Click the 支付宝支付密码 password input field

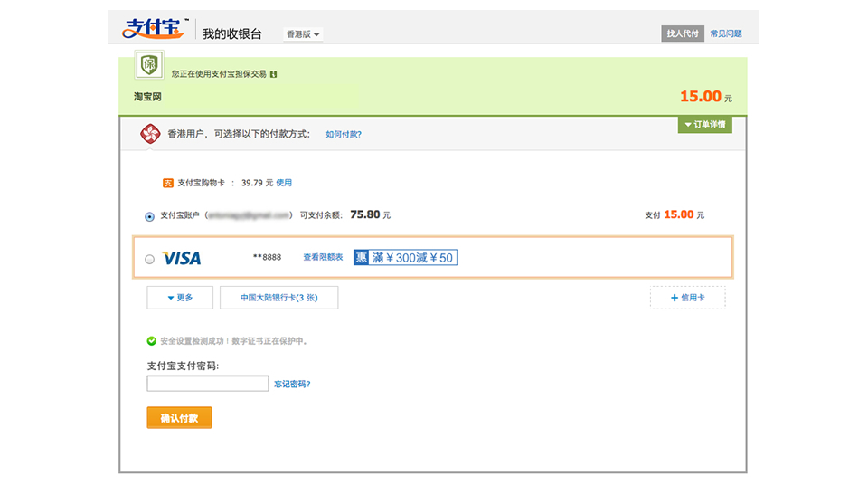pyautogui.click(x=208, y=384)
